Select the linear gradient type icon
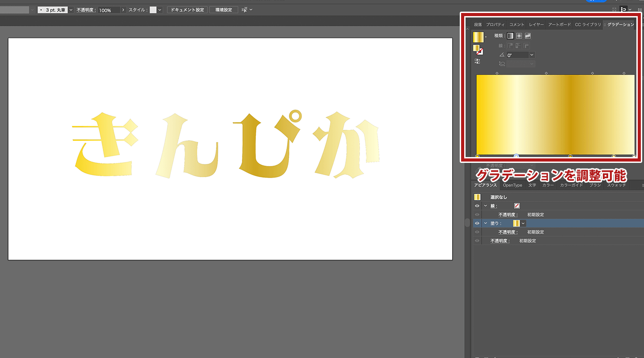 coord(510,36)
